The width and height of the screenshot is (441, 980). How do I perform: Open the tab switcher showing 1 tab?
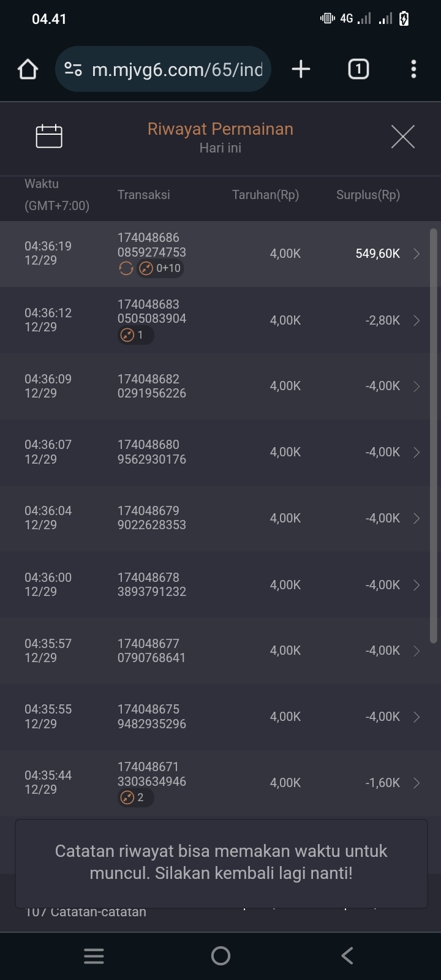pyautogui.click(x=358, y=69)
